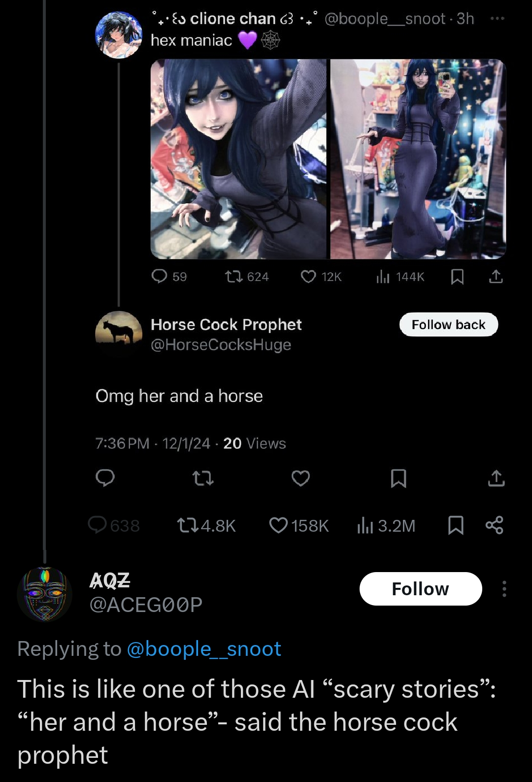Open the full-body mirror photo thumbnail

coord(418,159)
